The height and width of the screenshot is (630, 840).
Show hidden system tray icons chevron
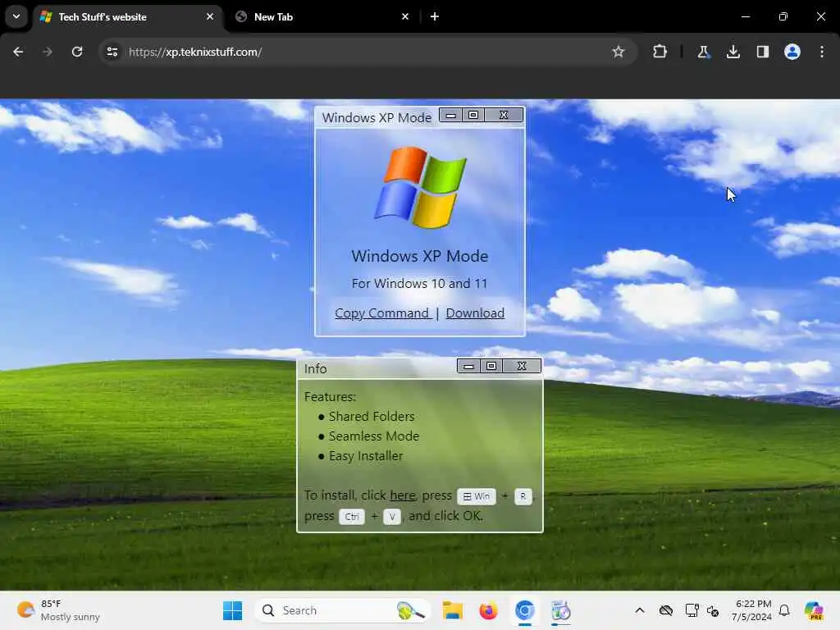coord(640,610)
